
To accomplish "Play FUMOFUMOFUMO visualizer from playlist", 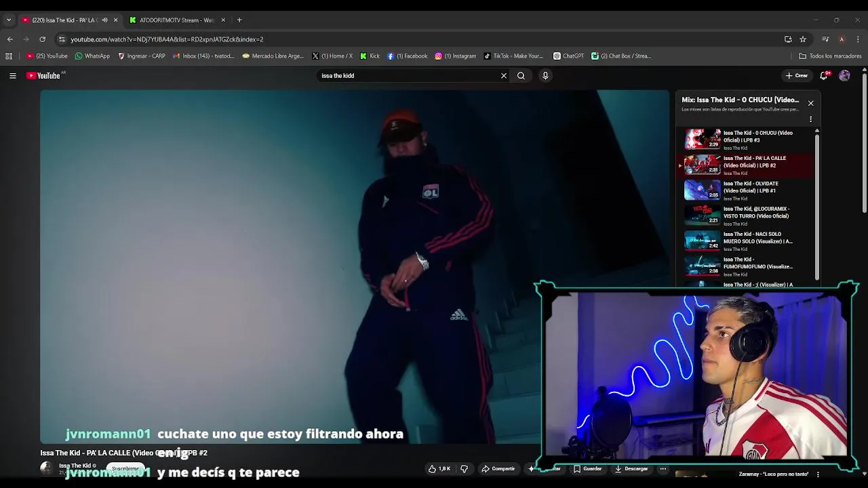I will (745, 266).
